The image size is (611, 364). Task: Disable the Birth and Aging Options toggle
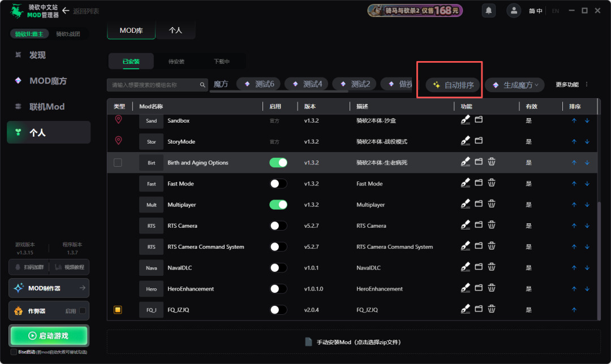tap(278, 162)
